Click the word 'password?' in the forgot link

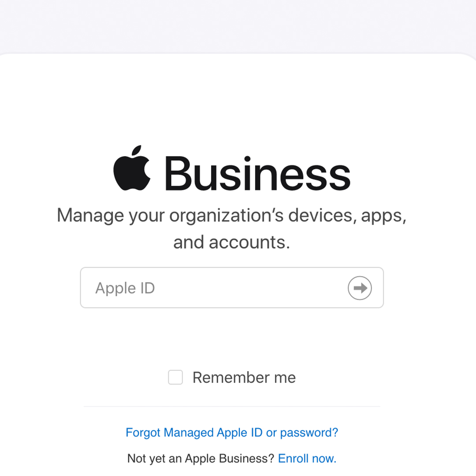(309, 433)
